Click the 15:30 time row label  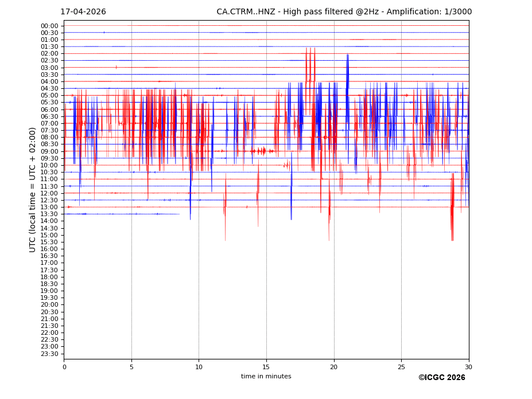49,242
